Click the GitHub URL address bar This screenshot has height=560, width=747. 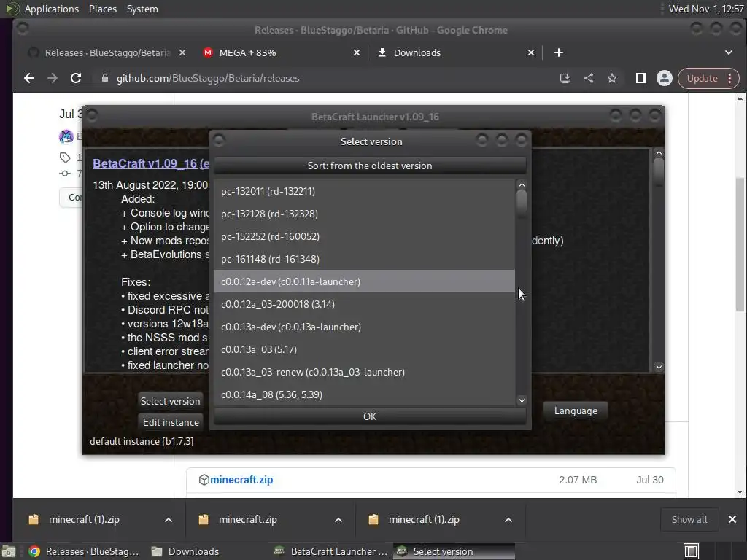click(208, 78)
